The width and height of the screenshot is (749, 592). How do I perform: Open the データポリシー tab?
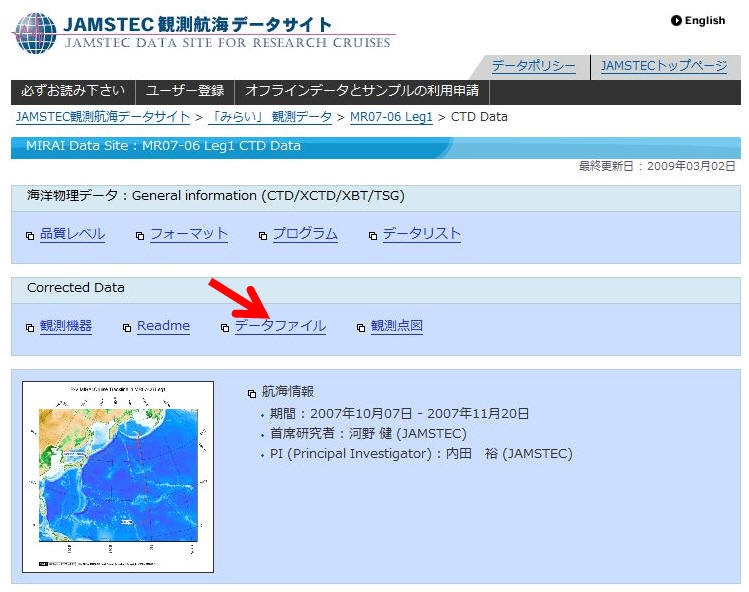[x=533, y=66]
